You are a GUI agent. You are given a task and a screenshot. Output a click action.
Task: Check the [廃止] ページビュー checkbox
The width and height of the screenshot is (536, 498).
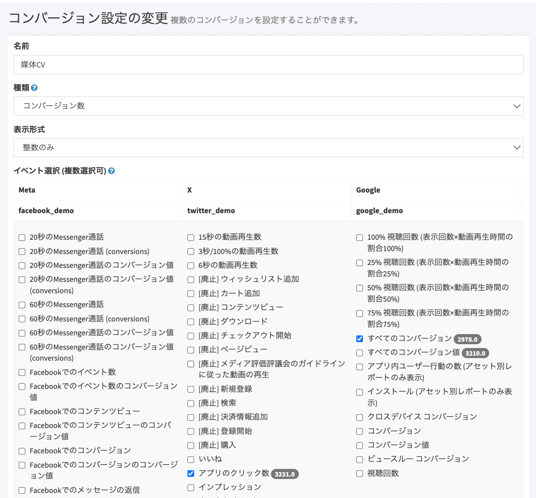click(x=191, y=350)
